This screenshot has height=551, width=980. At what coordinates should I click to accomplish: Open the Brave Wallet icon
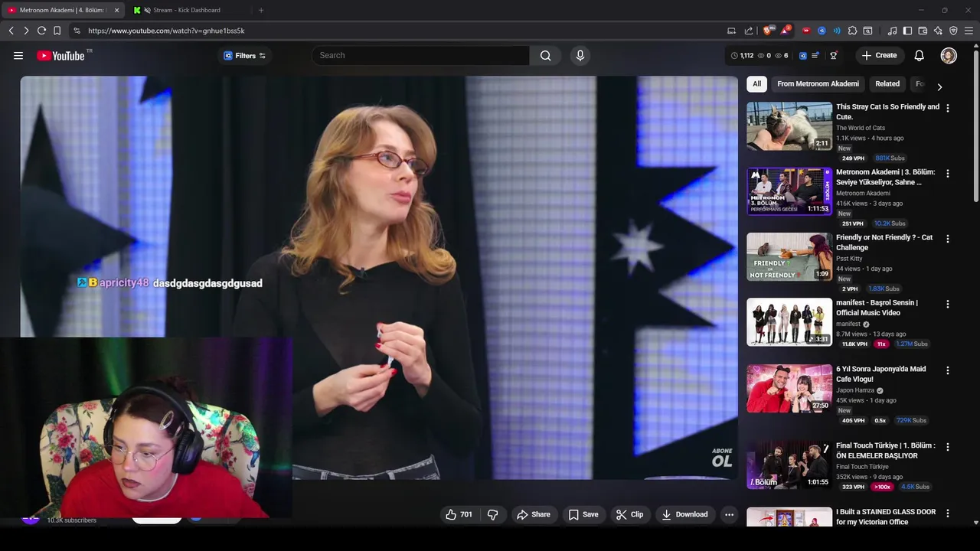(923, 31)
